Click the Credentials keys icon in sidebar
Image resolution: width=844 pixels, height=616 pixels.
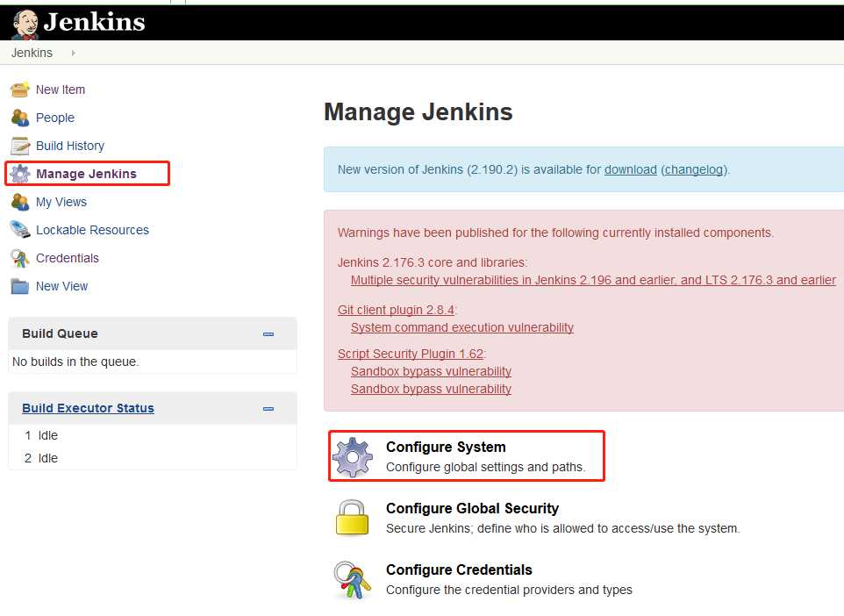click(20, 258)
